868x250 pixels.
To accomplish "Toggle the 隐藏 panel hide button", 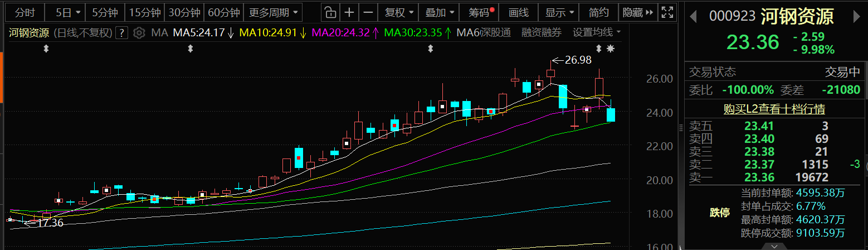I will click(x=637, y=12).
